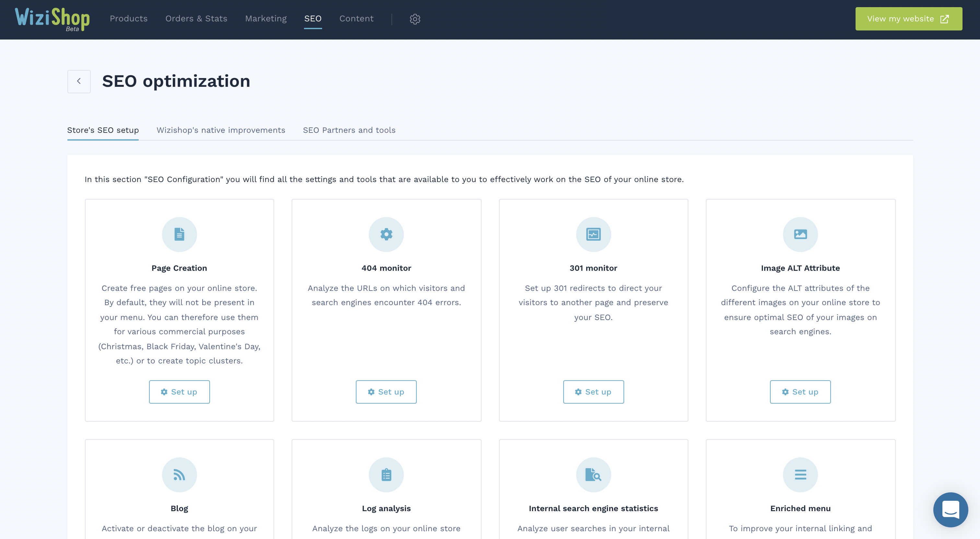
Task: Click the Blog RSS feed icon
Action: click(x=179, y=475)
